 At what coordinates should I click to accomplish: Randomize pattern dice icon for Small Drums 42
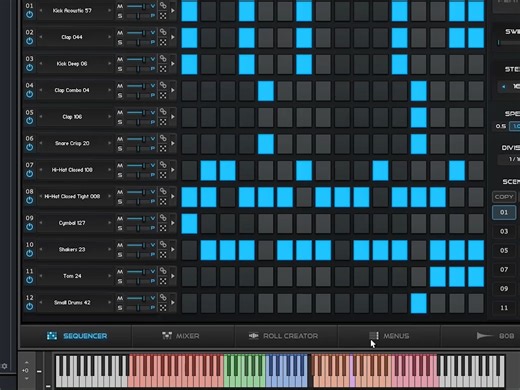[163, 308]
